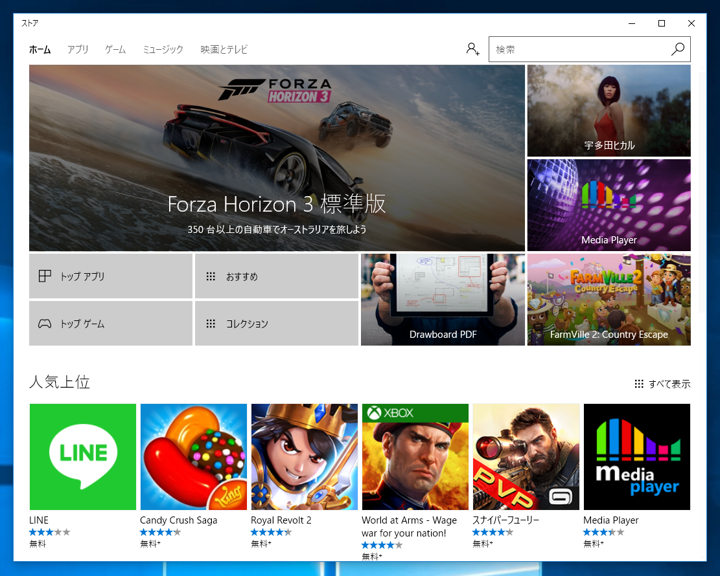Viewport: 720px width, 576px height.
Task: Open the Media Player featured banner tile
Action: 609,205
